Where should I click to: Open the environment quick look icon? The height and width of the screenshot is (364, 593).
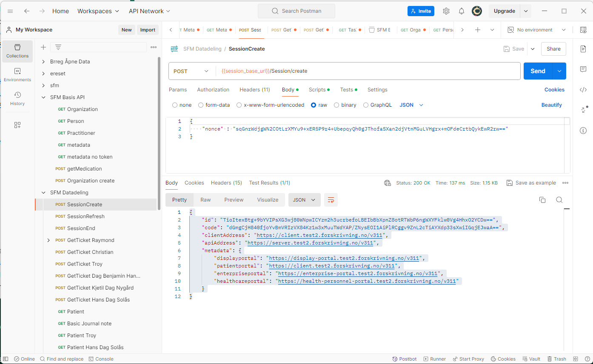583,30
